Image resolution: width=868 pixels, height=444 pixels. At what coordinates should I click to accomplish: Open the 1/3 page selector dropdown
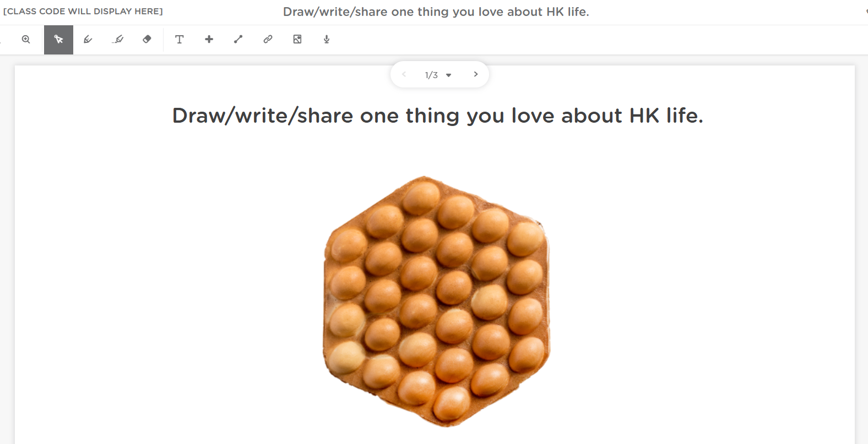448,75
